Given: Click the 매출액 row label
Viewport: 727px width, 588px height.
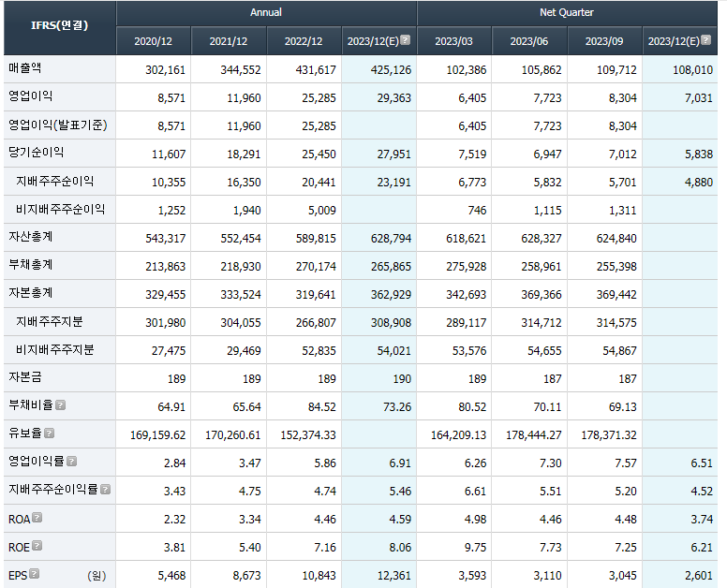Looking at the screenshot, I should [x=25, y=68].
